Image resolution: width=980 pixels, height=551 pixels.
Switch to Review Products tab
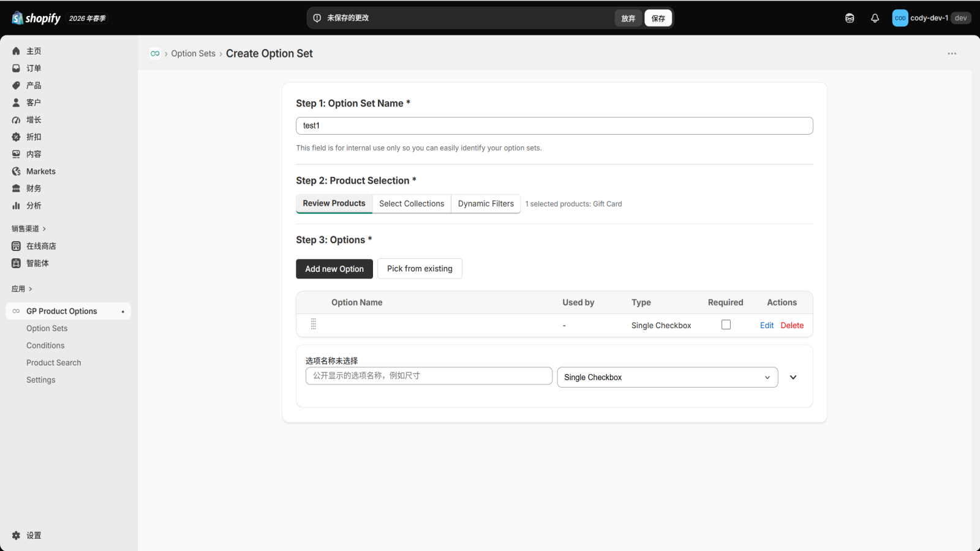334,203
